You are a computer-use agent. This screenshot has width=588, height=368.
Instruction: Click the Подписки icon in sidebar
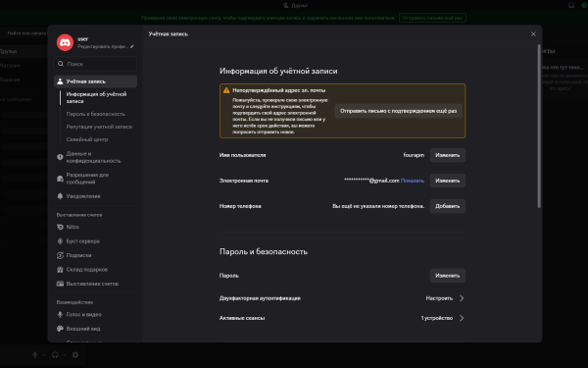60,255
